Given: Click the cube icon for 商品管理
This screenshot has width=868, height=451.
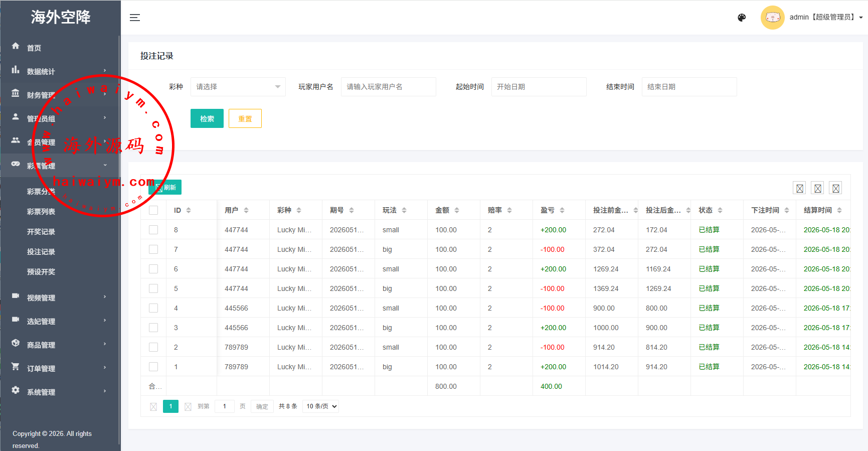Looking at the screenshot, I should click(16, 343).
